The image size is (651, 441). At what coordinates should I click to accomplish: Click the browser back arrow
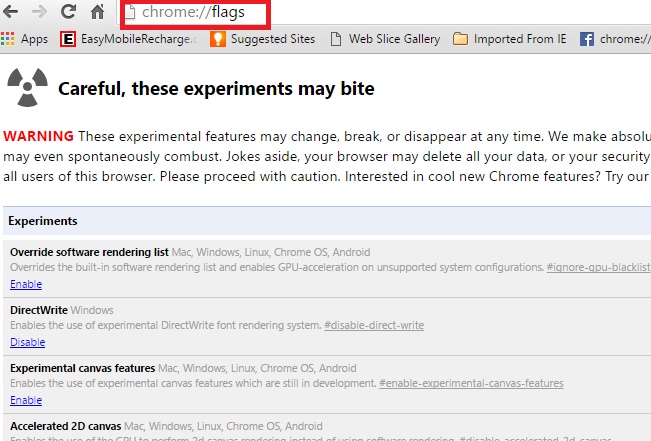click(12, 13)
